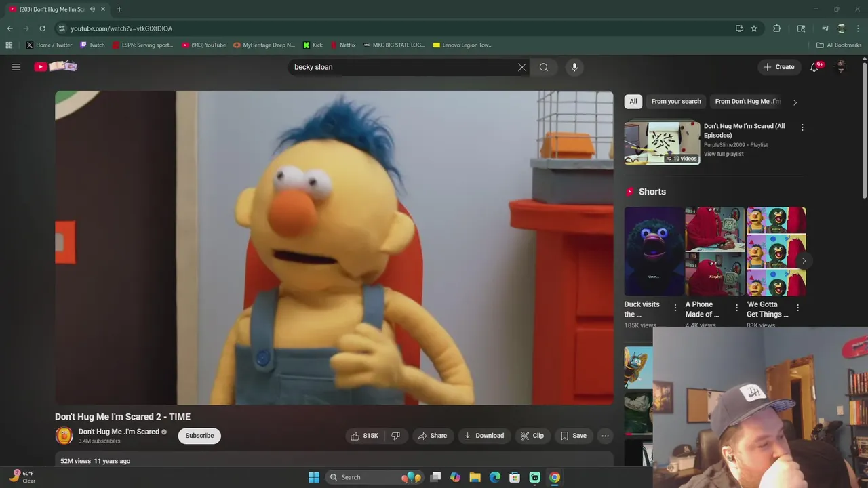This screenshot has height=488, width=868.
Task: Open Netflix bookmark
Action: pyautogui.click(x=343, y=45)
